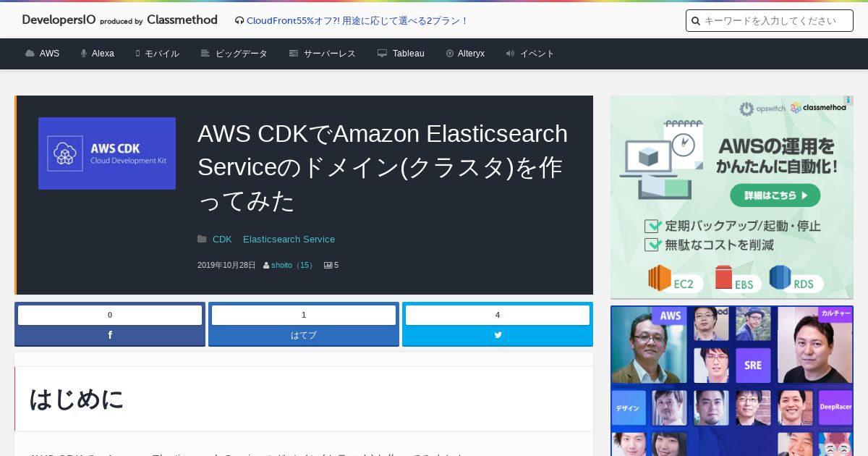Click the AWS CDK article thumbnail image
868x456 pixels.
click(x=107, y=153)
